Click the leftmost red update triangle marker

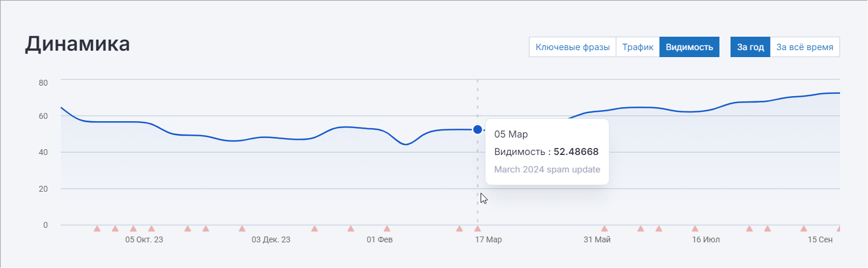point(97,229)
